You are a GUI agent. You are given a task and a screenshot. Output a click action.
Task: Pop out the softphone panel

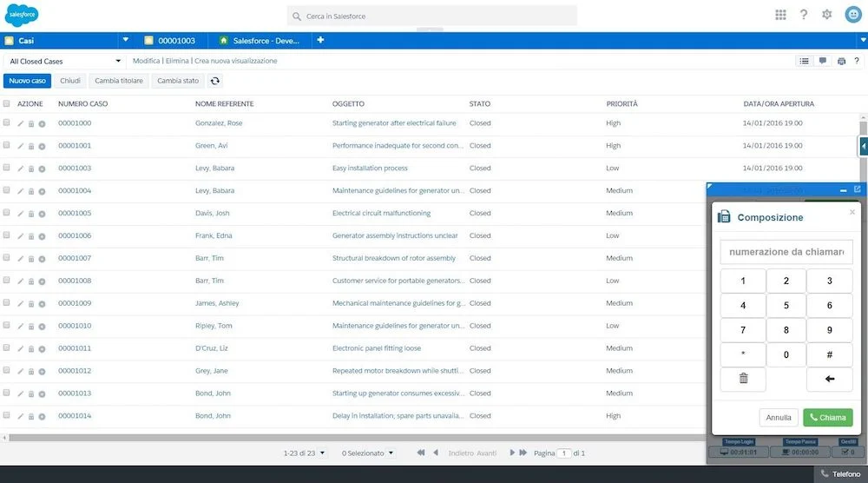[x=857, y=189]
